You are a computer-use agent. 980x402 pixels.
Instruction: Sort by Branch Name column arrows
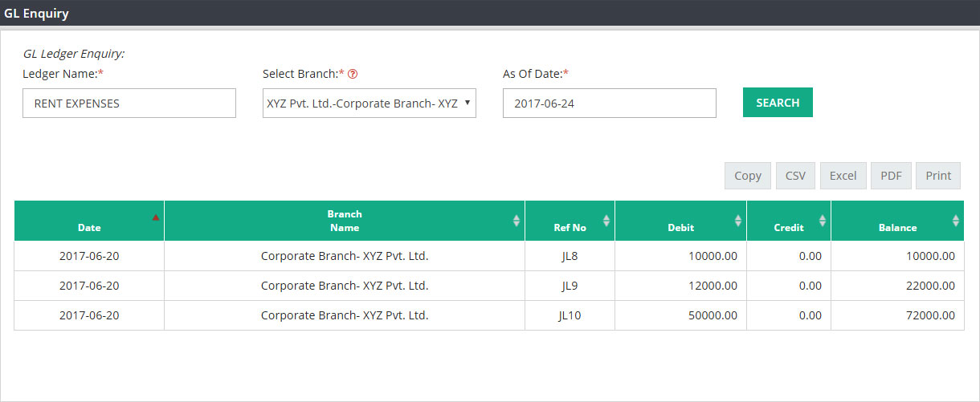pyautogui.click(x=516, y=221)
